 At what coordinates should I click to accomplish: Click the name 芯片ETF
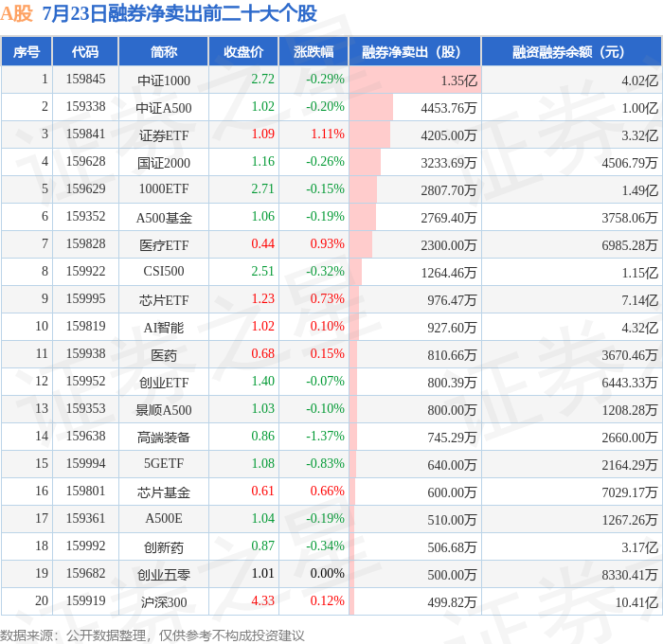pyautogui.click(x=164, y=300)
